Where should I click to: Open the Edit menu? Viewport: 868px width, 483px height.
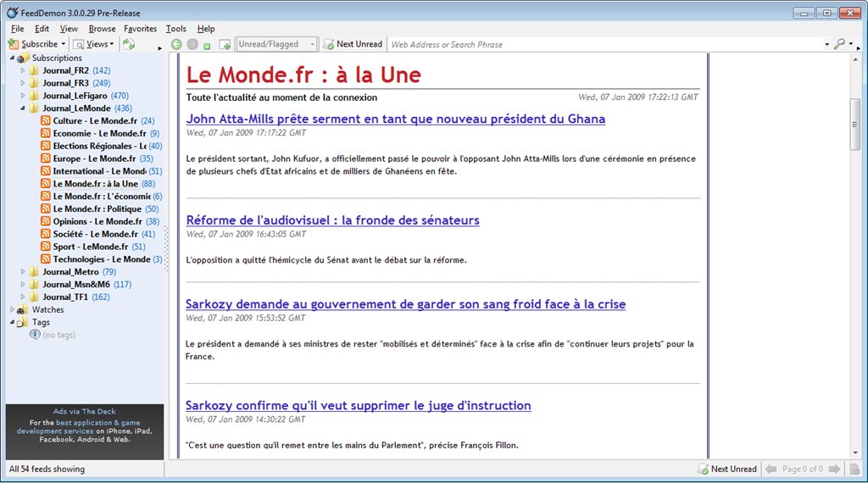[42, 29]
